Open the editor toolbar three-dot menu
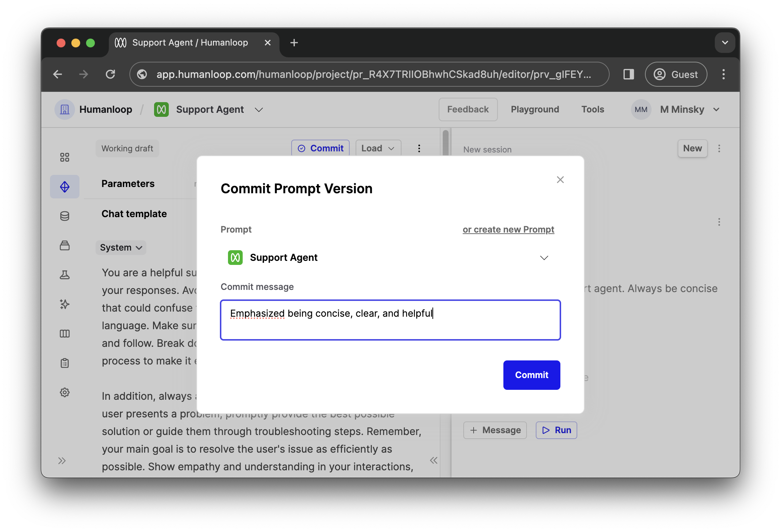The image size is (781, 532). pos(419,148)
